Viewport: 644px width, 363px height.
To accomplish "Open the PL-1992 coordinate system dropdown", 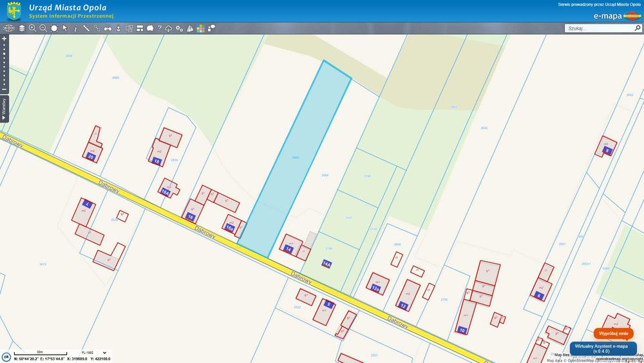I will (93, 353).
